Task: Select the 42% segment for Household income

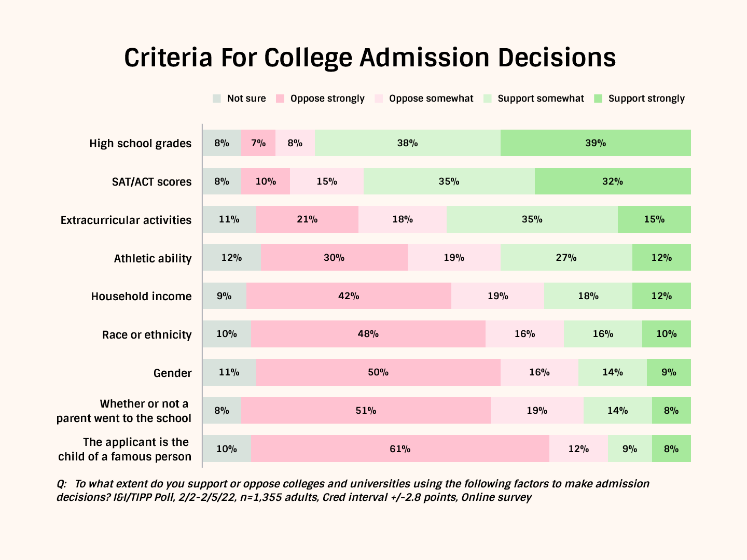Action: tap(349, 296)
